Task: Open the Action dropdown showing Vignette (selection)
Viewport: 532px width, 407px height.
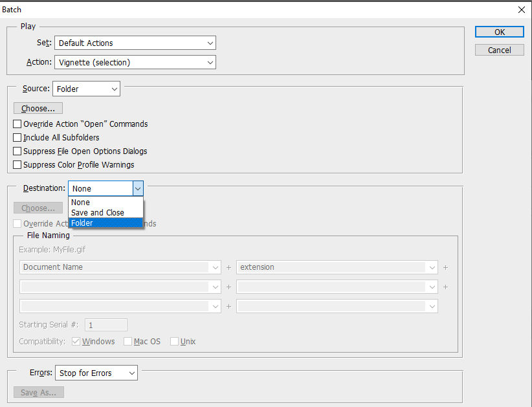Action: coord(135,62)
